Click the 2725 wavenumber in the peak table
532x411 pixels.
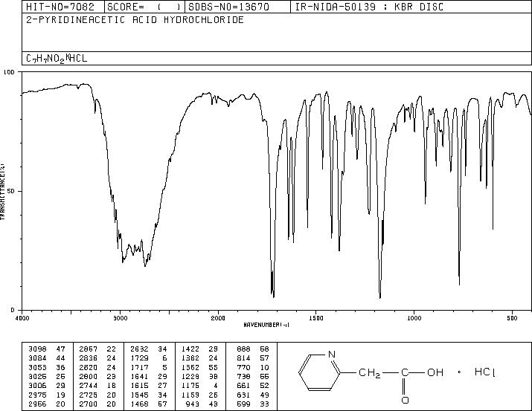[89, 395]
